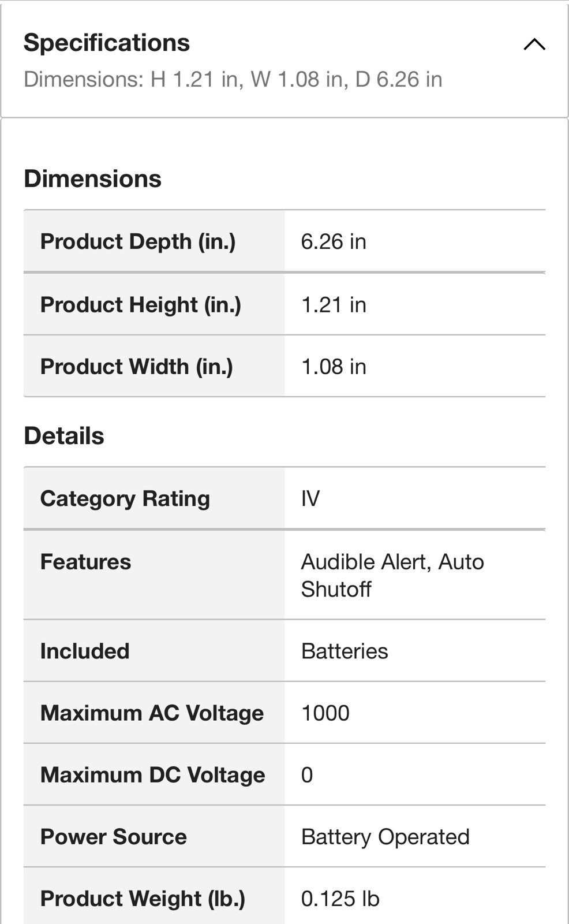Screen dimensions: 569x924
Task: Select the Maximum AC Voltage label
Action: pyautogui.click(x=152, y=713)
